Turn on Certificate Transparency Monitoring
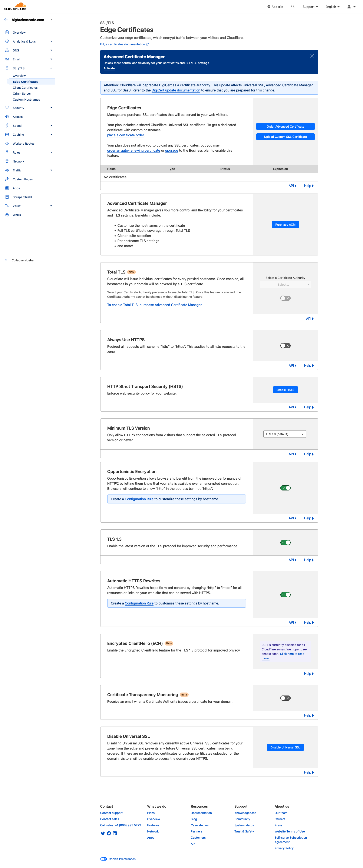The image size is (363, 868). coord(285,698)
